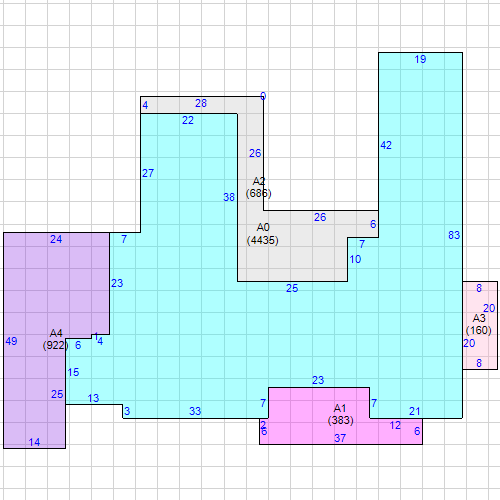Select the dimension value 21

coord(415,412)
